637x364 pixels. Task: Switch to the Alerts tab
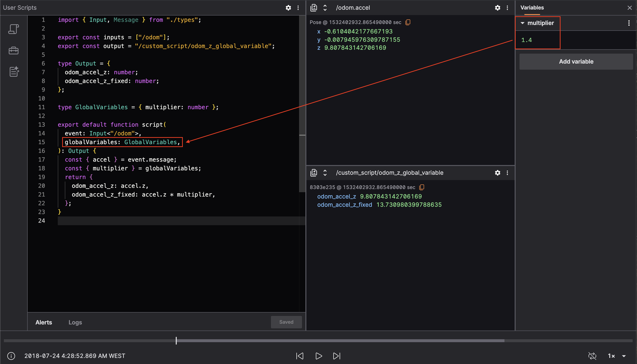44,322
